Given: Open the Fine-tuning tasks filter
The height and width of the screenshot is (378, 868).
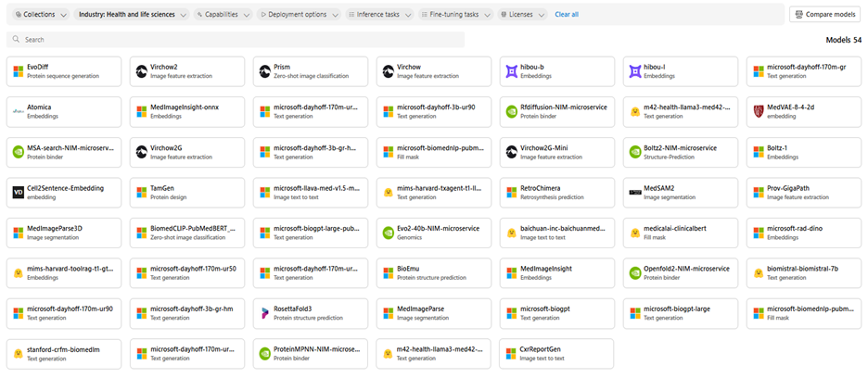Looking at the screenshot, I should click(456, 15).
